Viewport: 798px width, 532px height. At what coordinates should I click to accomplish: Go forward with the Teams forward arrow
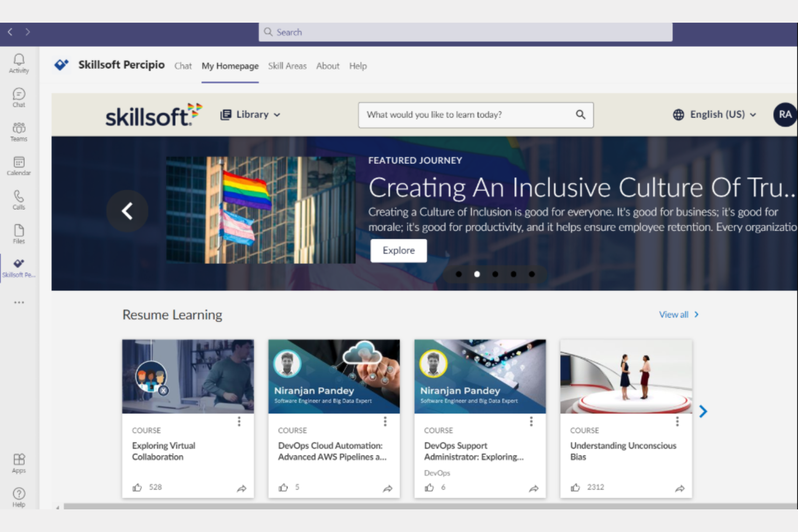pyautogui.click(x=27, y=32)
